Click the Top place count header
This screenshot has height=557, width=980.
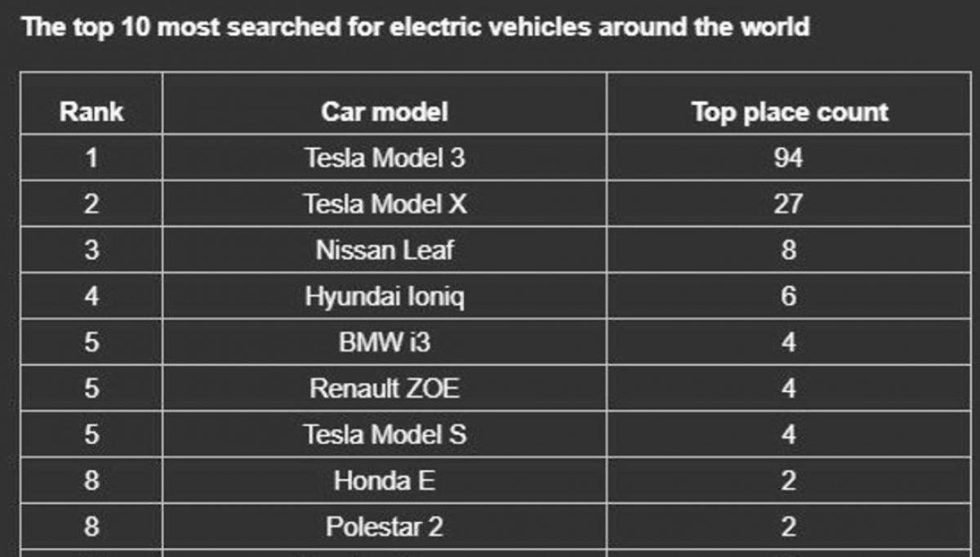pyautogui.click(x=789, y=111)
